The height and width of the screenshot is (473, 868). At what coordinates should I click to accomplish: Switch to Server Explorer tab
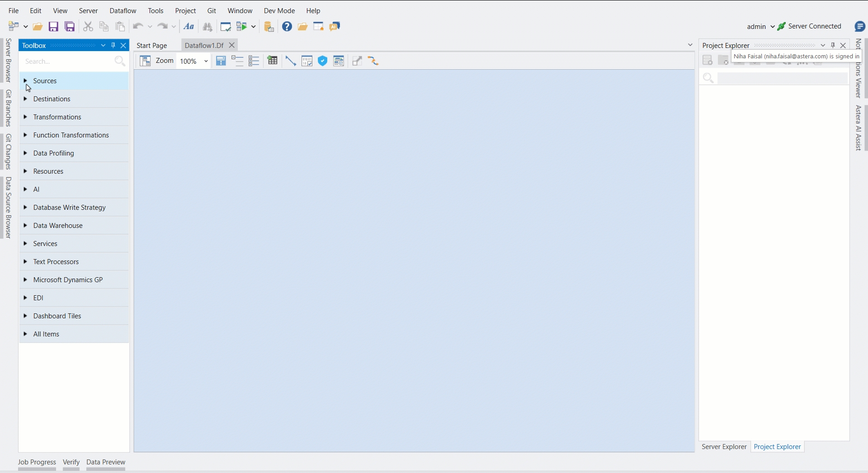724,447
